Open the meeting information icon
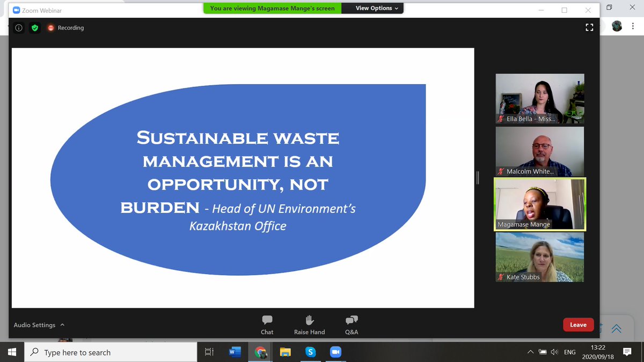 coord(19,28)
